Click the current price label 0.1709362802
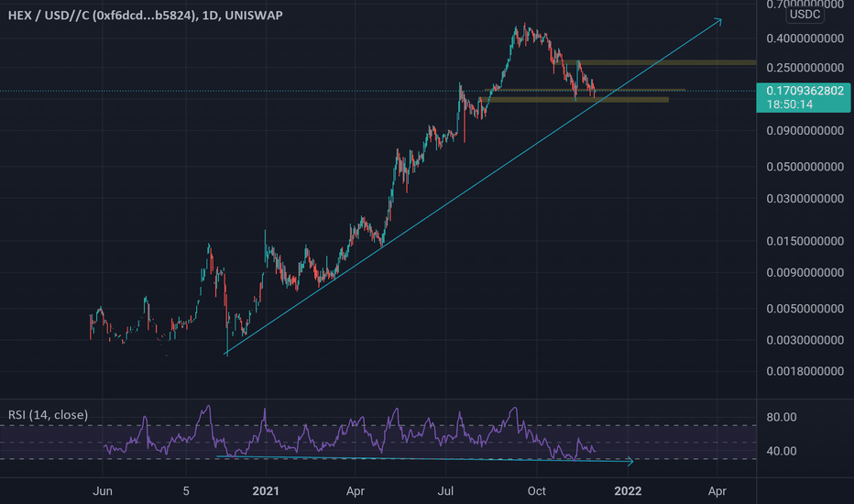The width and height of the screenshot is (854, 504). pyautogui.click(x=805, y=91)
